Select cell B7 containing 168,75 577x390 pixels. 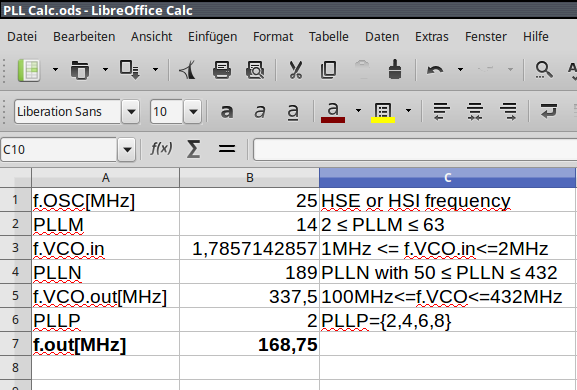[249, 344]
